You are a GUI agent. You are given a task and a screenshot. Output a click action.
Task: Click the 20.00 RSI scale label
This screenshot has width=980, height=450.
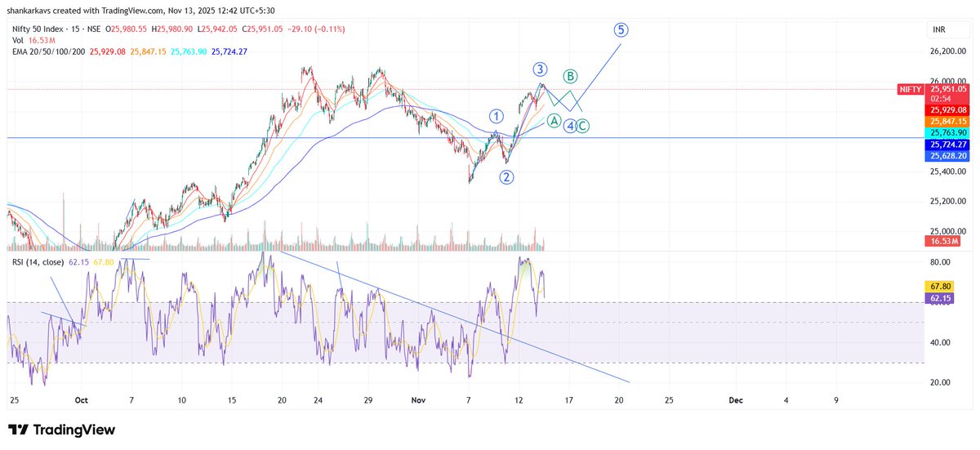(x=940, y=382)
